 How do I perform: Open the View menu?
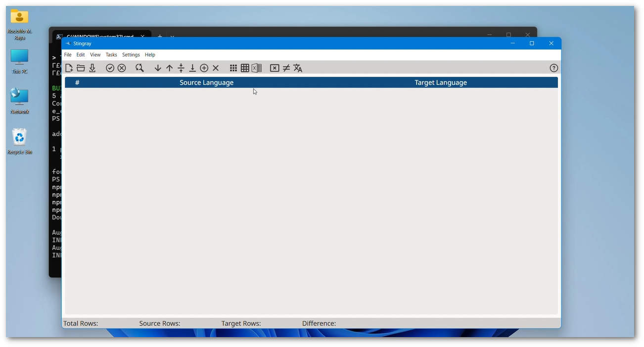pos(95,55)
